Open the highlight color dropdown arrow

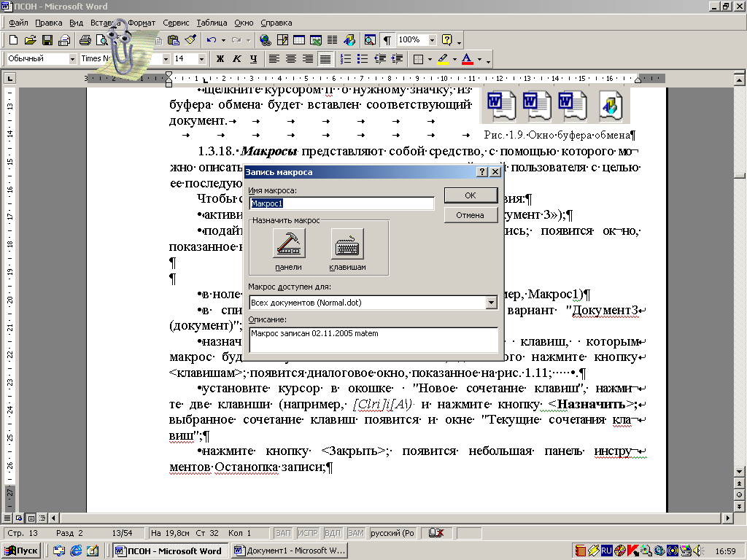tap(454, 59)
